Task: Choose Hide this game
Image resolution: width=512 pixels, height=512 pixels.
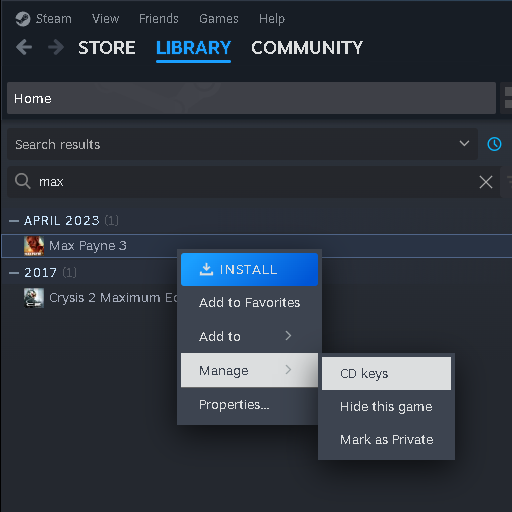Action: point(386,407)
